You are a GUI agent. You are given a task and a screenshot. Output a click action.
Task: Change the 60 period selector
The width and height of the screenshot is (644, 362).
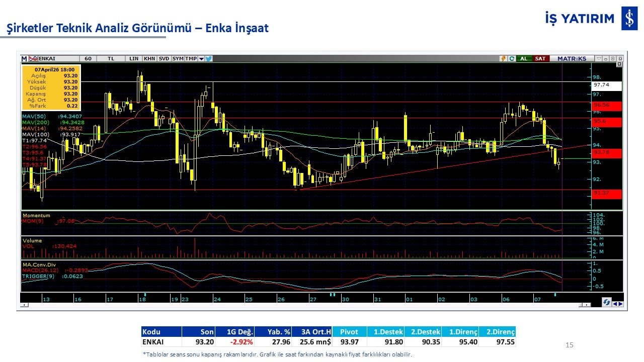88,58
